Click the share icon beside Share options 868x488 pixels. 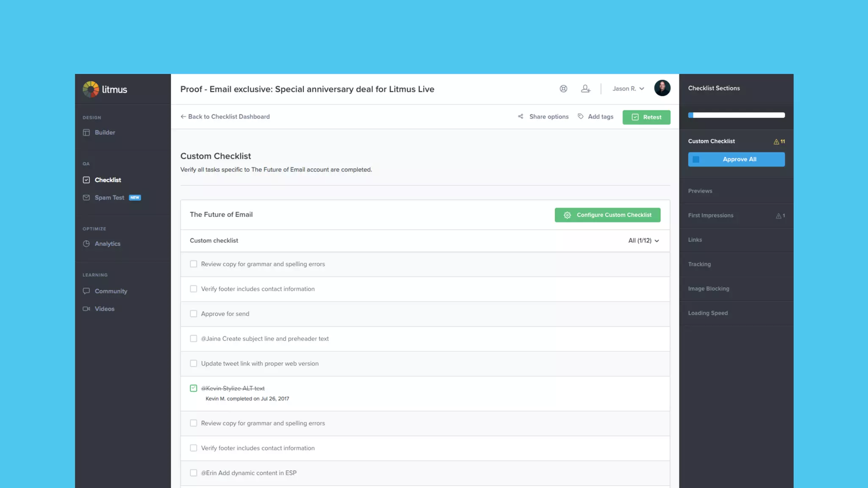tap(520, 116)
